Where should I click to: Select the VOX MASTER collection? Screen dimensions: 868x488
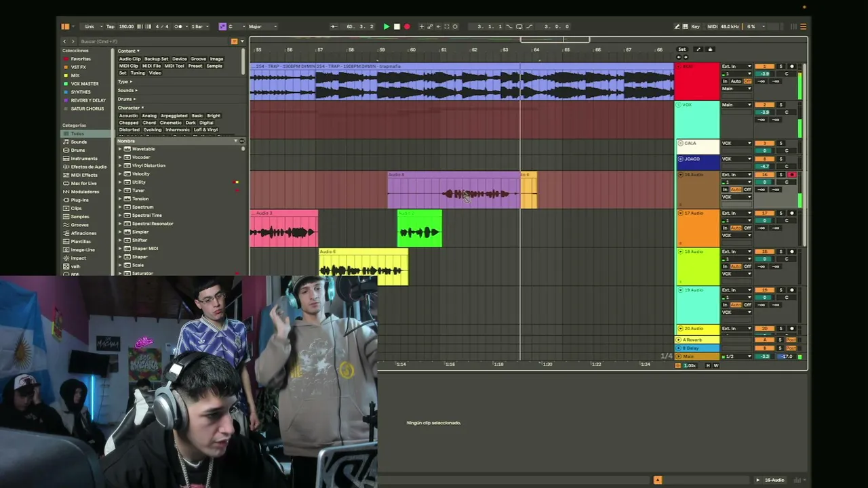pyautogui.click(x=85, y=83)
